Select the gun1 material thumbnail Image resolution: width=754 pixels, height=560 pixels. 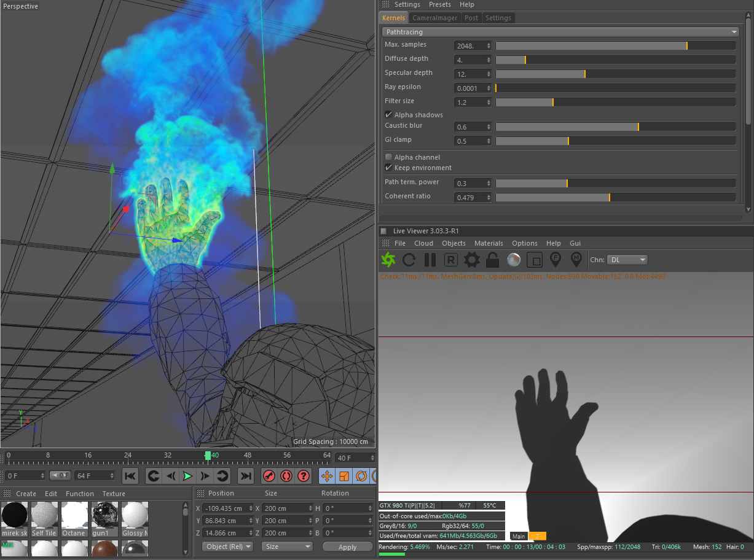tap(105, 515)
